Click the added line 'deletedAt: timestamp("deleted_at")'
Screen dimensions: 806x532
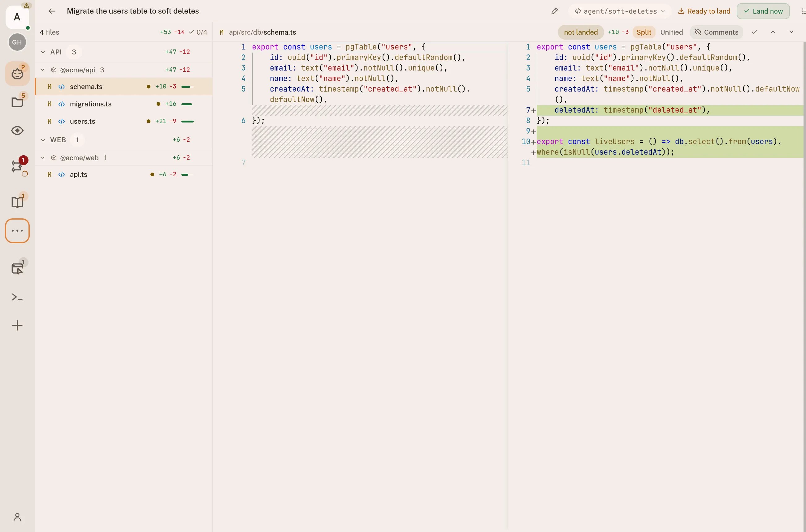670,110
